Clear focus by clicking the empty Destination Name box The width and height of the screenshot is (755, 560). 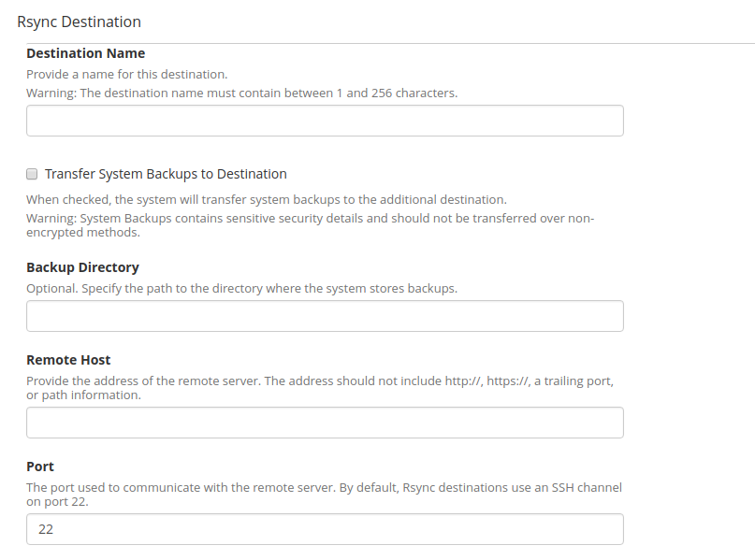tap(325, 121)
